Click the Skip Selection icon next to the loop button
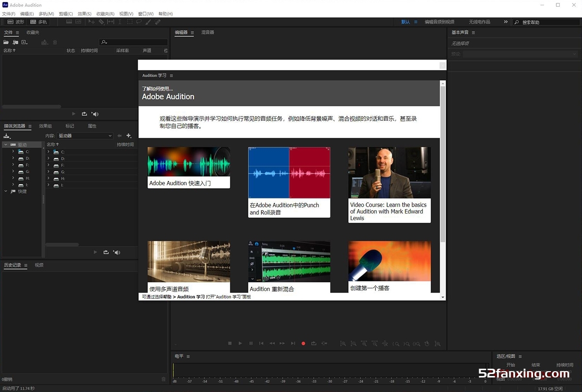The image size is (582, 392). [324, 343]
